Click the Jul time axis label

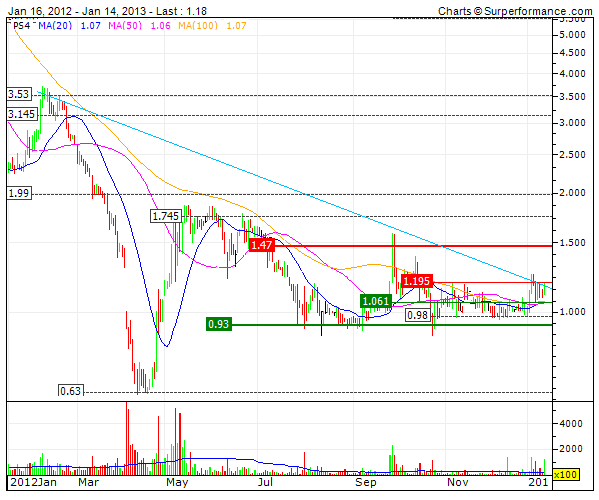(x=266, y=482)
